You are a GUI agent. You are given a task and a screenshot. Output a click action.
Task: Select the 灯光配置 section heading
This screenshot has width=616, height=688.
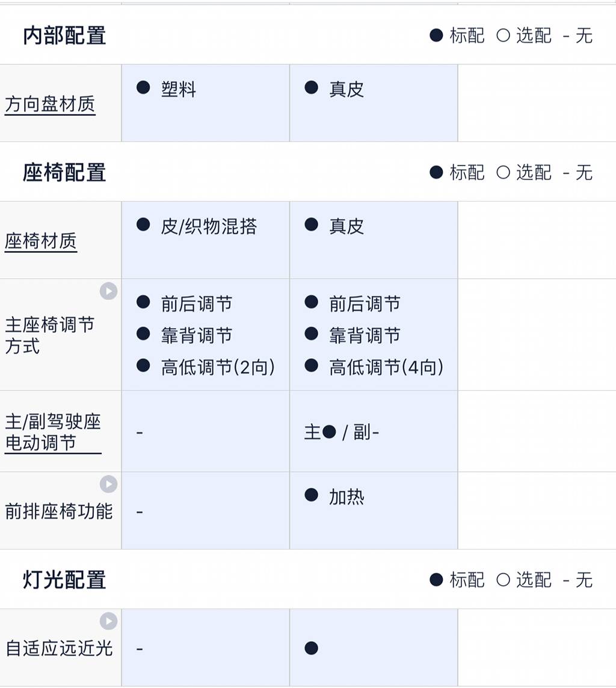[64, 580]
